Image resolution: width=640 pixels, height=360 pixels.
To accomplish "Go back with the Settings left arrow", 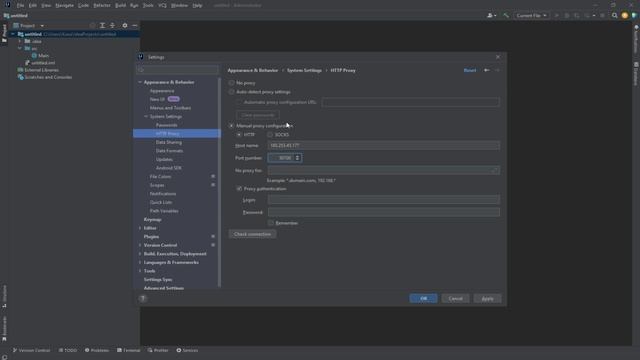I will pyautogui.click(x=487, y=70).
